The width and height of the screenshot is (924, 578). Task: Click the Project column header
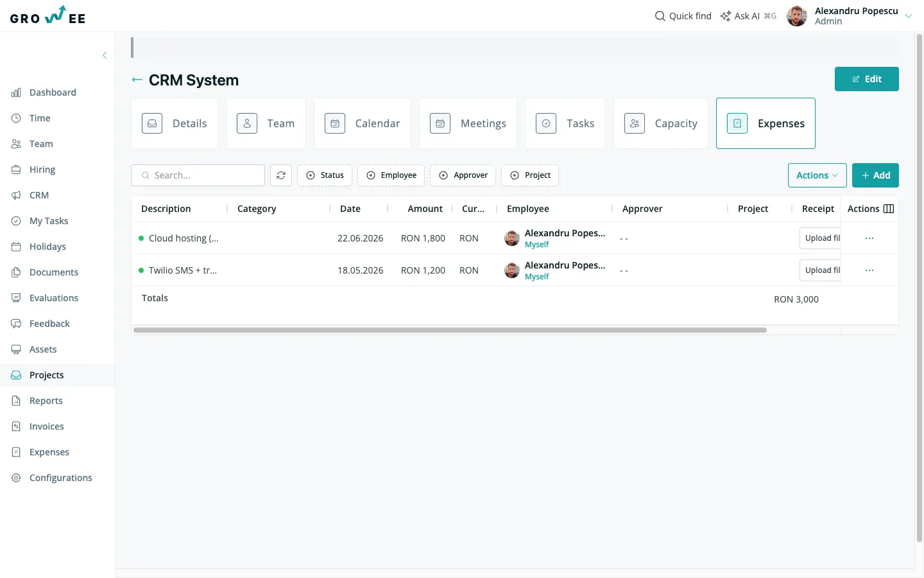753,209
